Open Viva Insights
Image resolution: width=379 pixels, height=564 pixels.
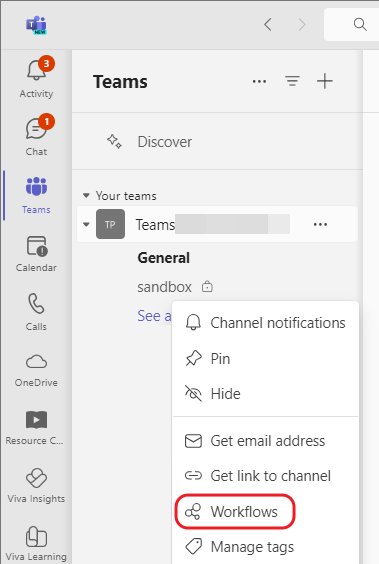(x=36, y=486)
